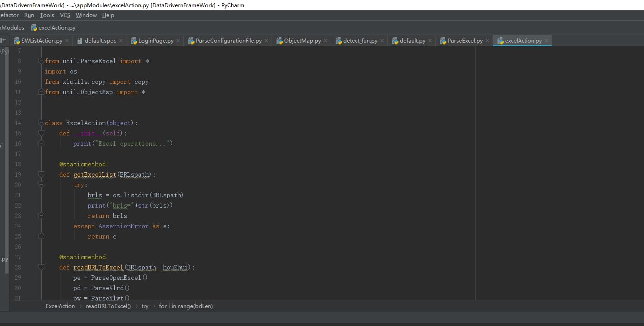Open the Run menu
Image resolution: width=644 pixels, height=326 pixels.
point(29,15)
